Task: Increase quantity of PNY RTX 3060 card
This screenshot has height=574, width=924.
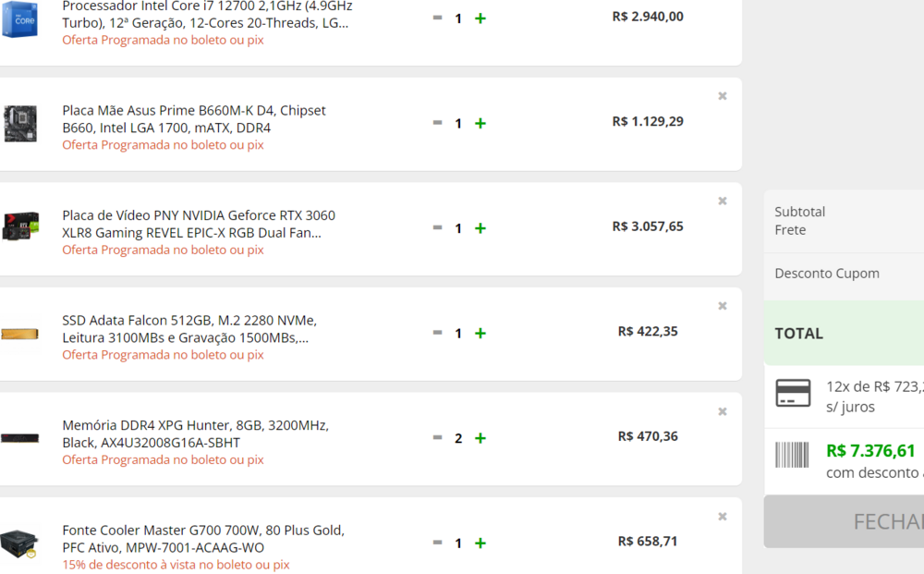Action: pos(480,228)
